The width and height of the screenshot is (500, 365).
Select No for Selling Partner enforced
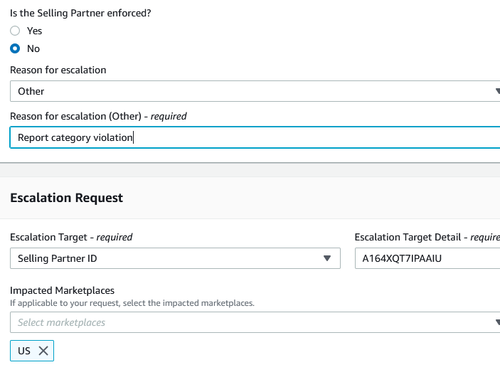tap(15, 49)
